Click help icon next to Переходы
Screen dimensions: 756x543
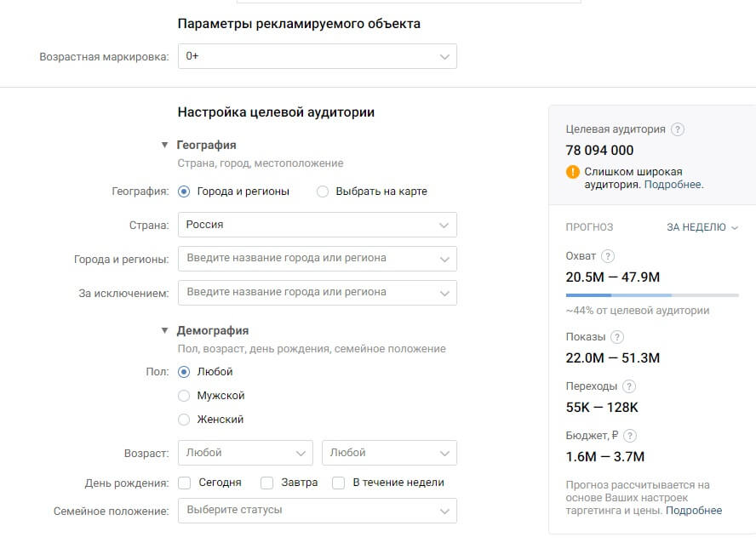click(629, 386)
